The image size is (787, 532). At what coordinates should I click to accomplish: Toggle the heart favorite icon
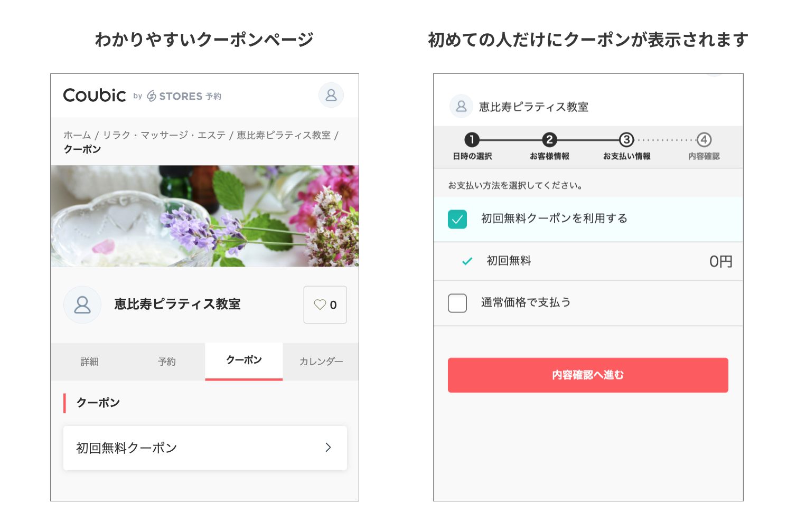pyautogui.click(x=321, y=305)
